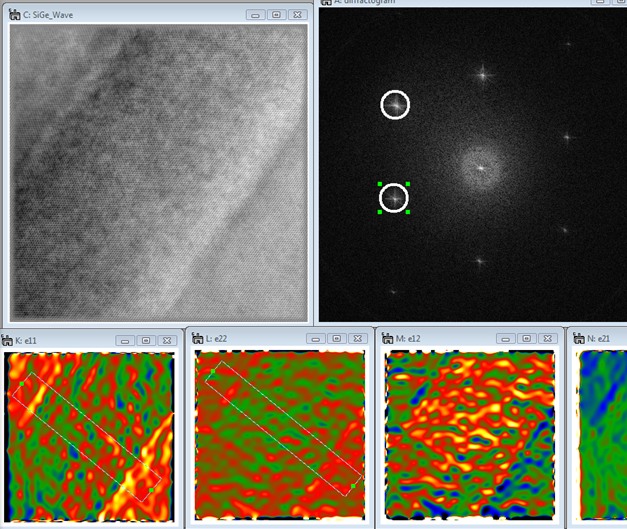Image resolution: width=627 pixels, height=529 pixels.
Task: Click the SiGe_Wave window title icon
Action: click(13, 15)
